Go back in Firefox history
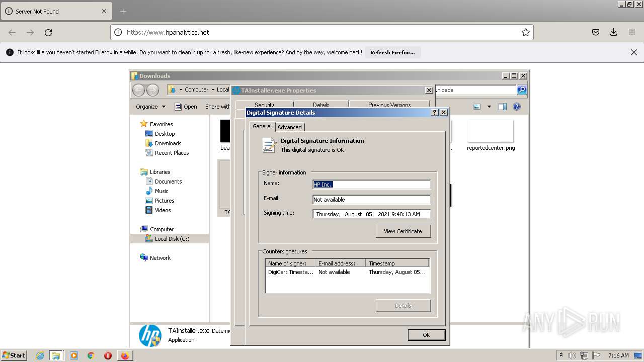The height and width of the screenshot is (362, 644). click(x=12, y=32)
